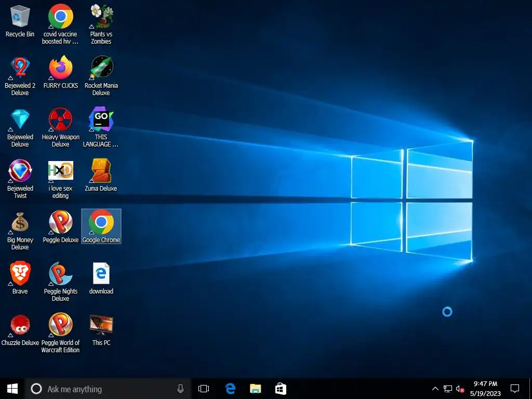This screenshot has height=399, width=532.
Task: Open the Windows Start menu
Action: [x=12, y=389]
